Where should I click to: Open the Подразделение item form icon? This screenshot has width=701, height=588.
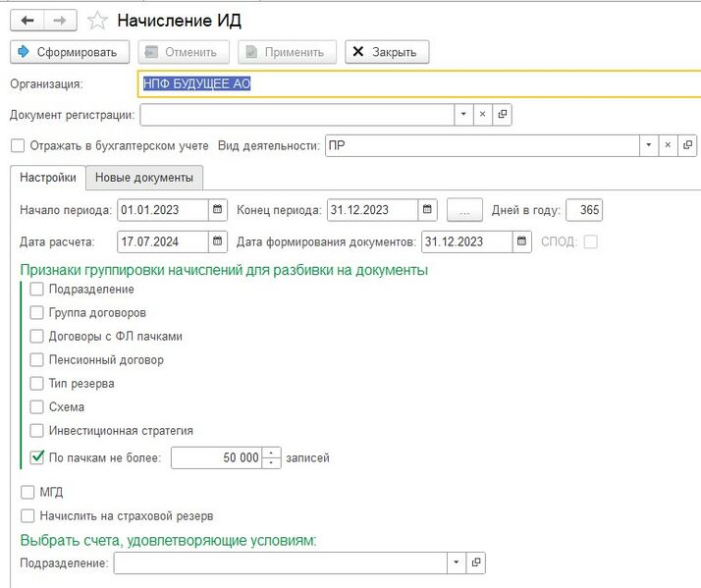[476, 562]
